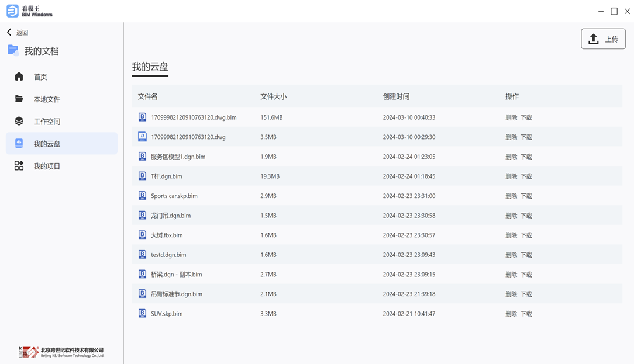Click the Home icon in sidebar
This screenshot has height=364, width=634.
pyautogui.click(x=19, y=77)
